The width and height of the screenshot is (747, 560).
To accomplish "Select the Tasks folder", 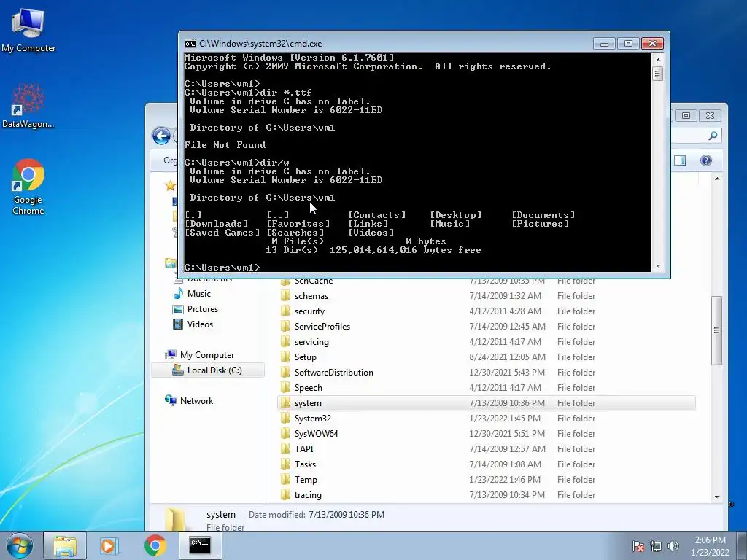I will coord(305,464).
